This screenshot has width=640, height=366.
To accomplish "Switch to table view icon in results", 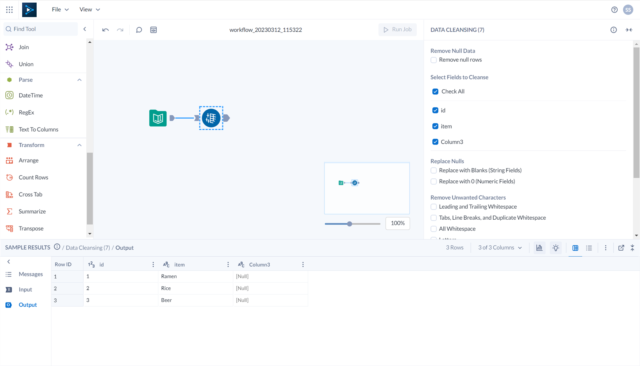I will pyautogui.click(x=575, y=248).
